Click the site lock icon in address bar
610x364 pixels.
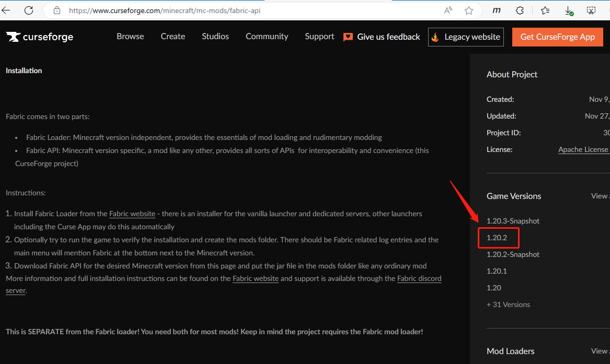tap(57, 10)
